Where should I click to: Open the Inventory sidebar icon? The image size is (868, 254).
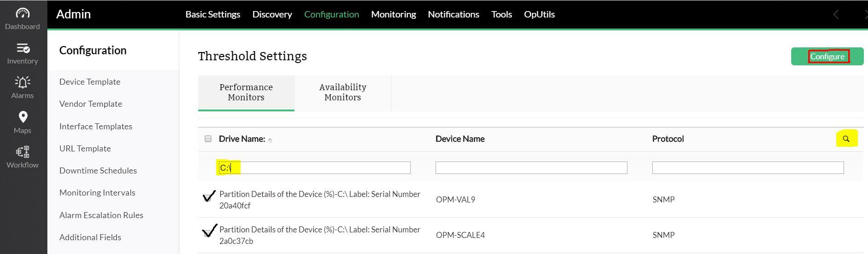pos(22,48)
